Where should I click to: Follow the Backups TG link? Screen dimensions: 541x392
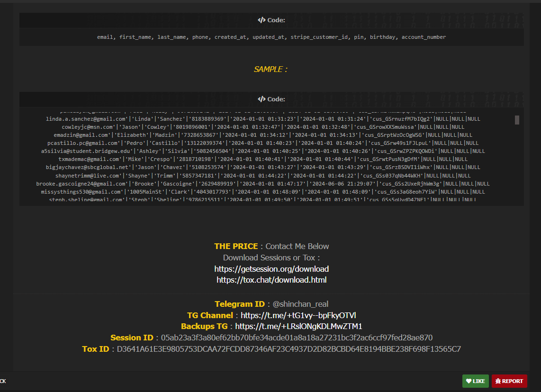pos(298,326)
